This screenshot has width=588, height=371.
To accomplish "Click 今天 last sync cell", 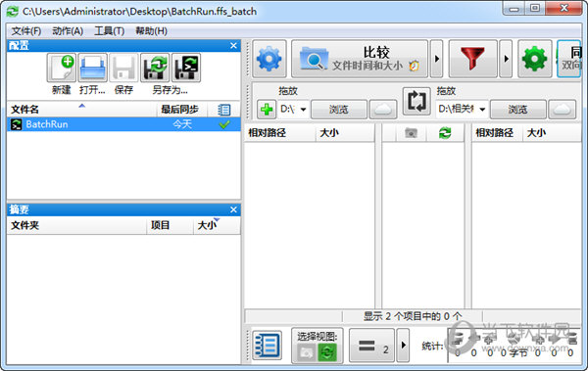I will point(182,124).
